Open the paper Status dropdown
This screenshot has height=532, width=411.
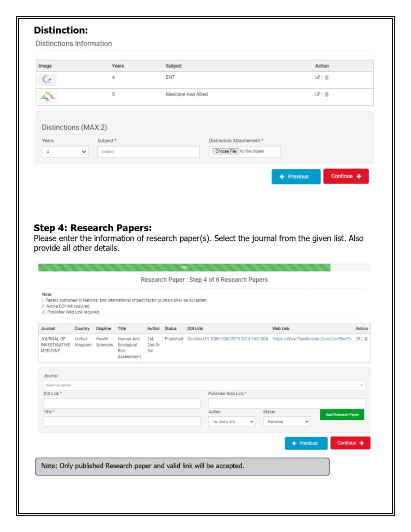pyautogui.click(x=287, y=422)
